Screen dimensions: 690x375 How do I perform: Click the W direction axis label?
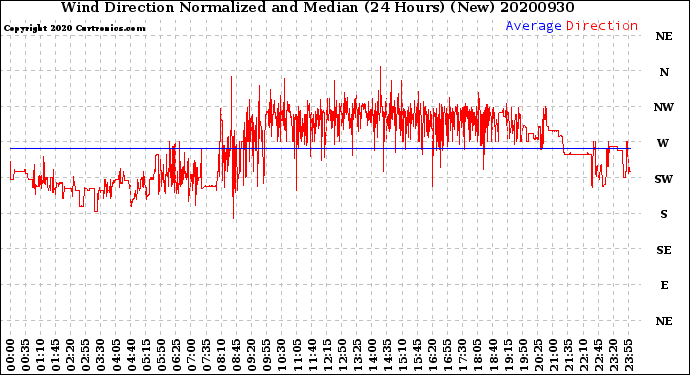[x=663, y=143]
